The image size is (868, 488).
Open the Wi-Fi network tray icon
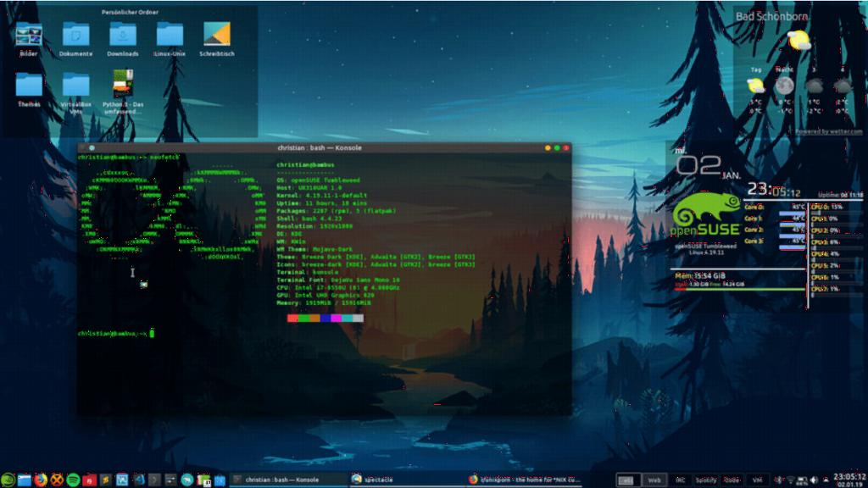click(x=791, y=480)
